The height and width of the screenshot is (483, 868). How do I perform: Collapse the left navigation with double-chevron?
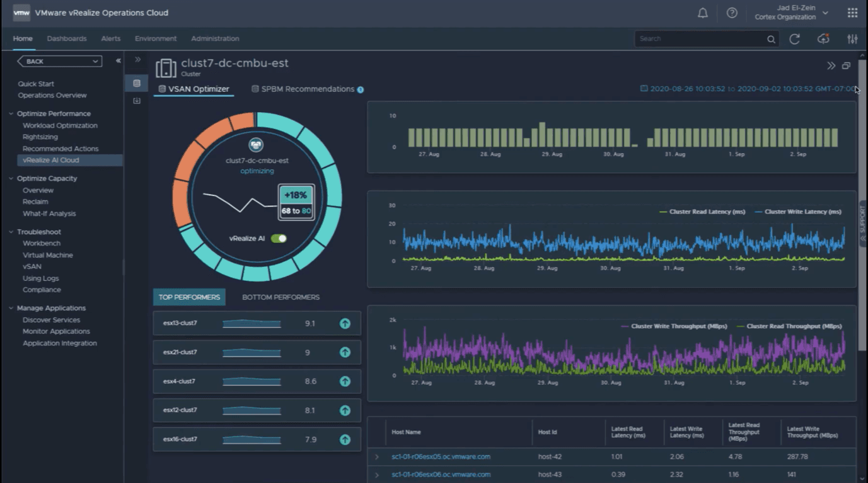tap(118, 61)
